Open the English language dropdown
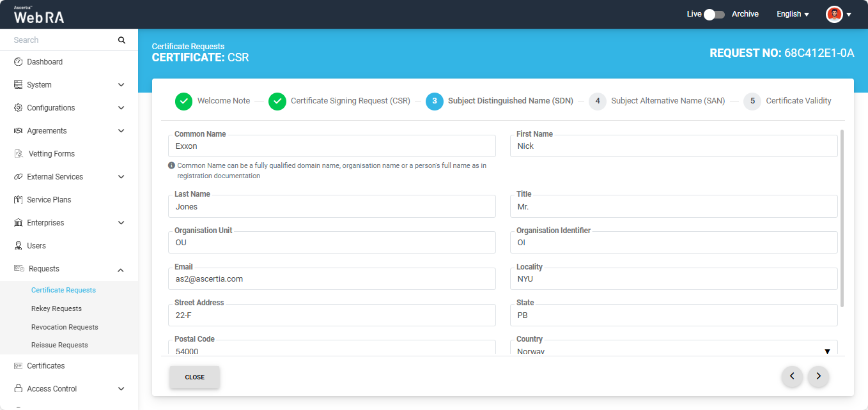Image resolution: width=868 pixels, height=410 pixels. click(x=793, y=14)
